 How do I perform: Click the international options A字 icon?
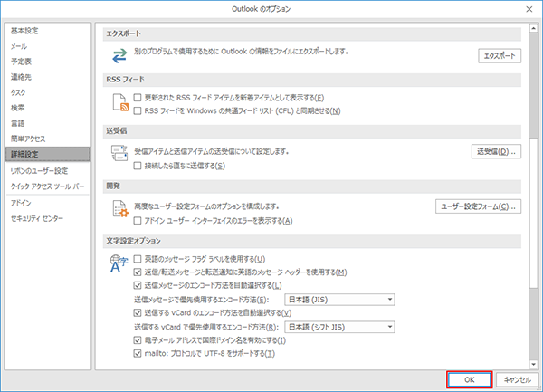[118, 263]
